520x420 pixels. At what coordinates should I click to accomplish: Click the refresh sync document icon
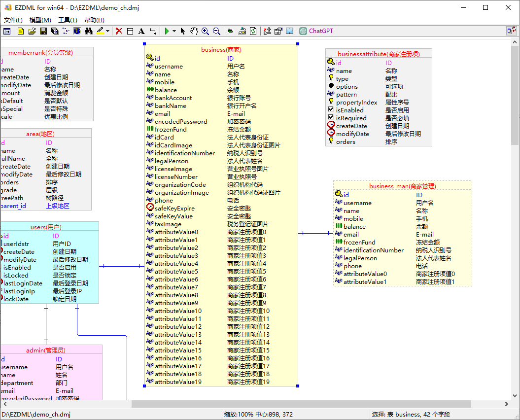coord(253,31)
